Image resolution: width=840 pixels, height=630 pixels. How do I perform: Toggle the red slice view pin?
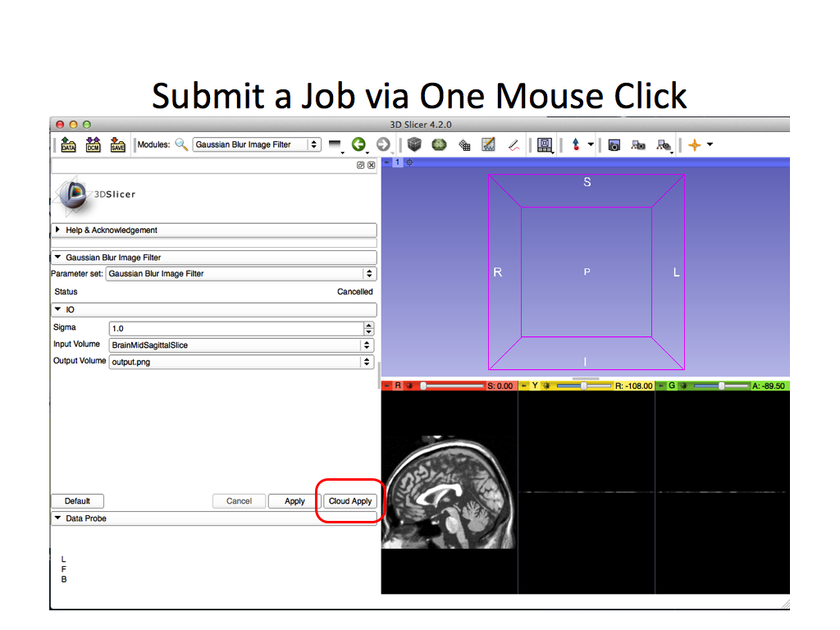tap(387, 386)
